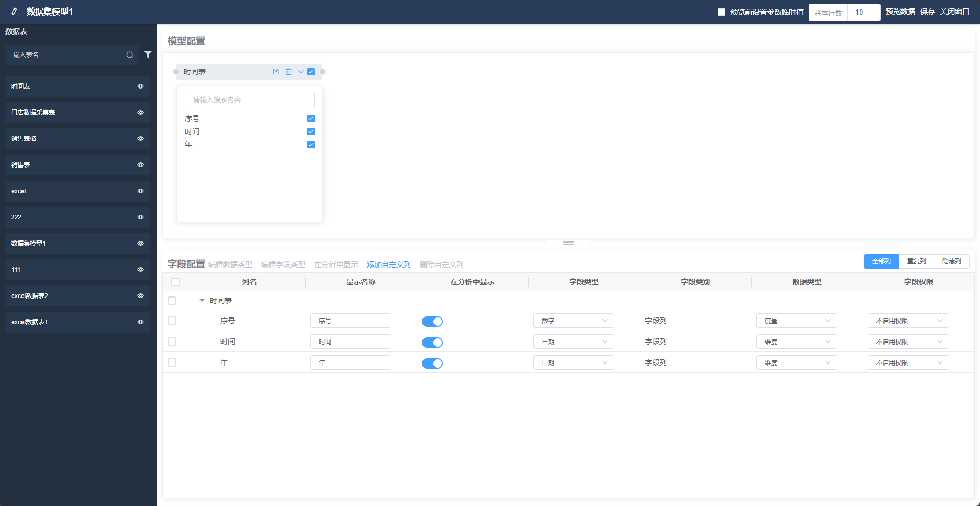
Task: Click 关闭窗口 in the top bar
Action: pos(955,12)
